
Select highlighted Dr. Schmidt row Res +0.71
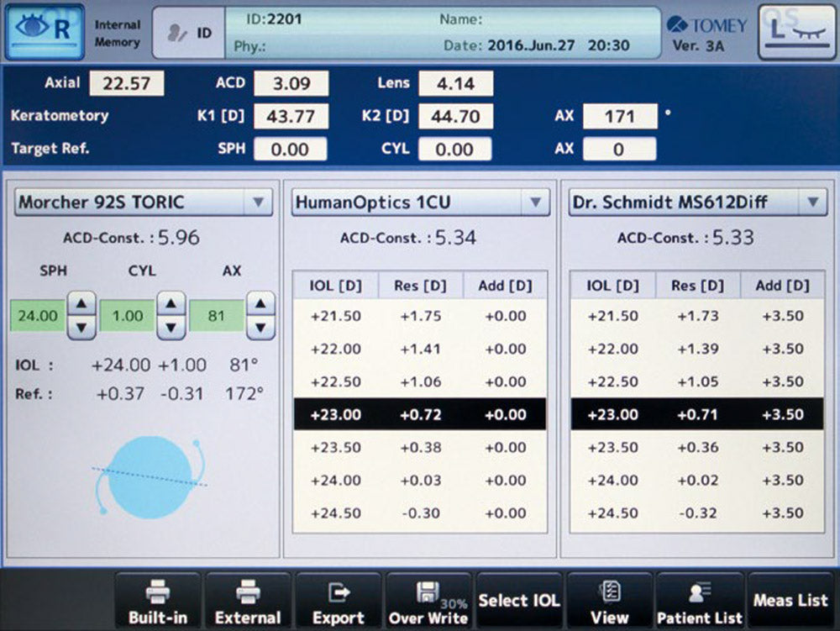[x=697, y=414]
